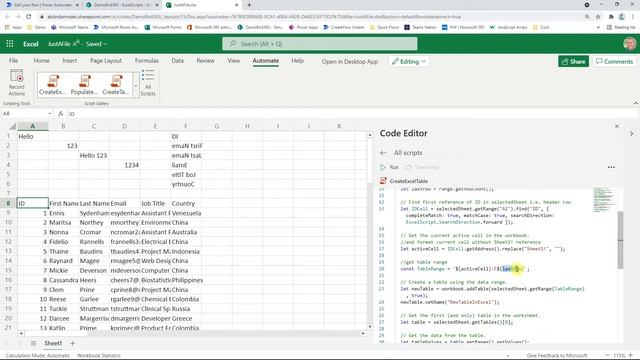Click the Run script button
640x360 pixels.
(x=389, y=167)
